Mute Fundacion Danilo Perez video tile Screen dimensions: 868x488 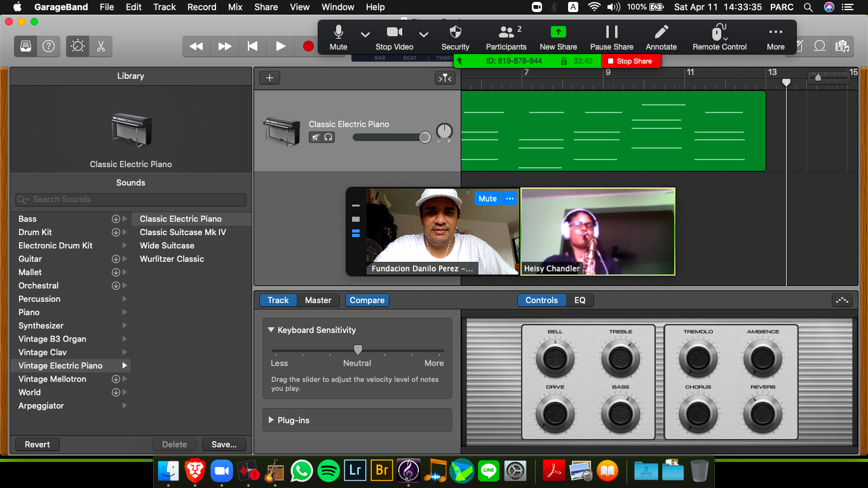pyautogui.click(x=487, y=199)
